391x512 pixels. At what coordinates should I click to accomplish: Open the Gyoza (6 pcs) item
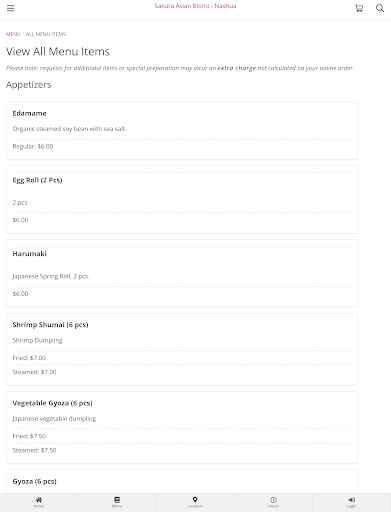[34, 481]
